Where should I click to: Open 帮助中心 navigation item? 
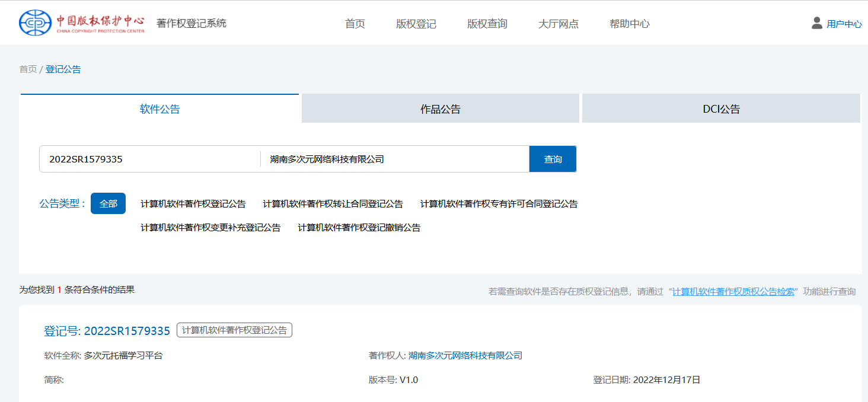tap(630, 24)
